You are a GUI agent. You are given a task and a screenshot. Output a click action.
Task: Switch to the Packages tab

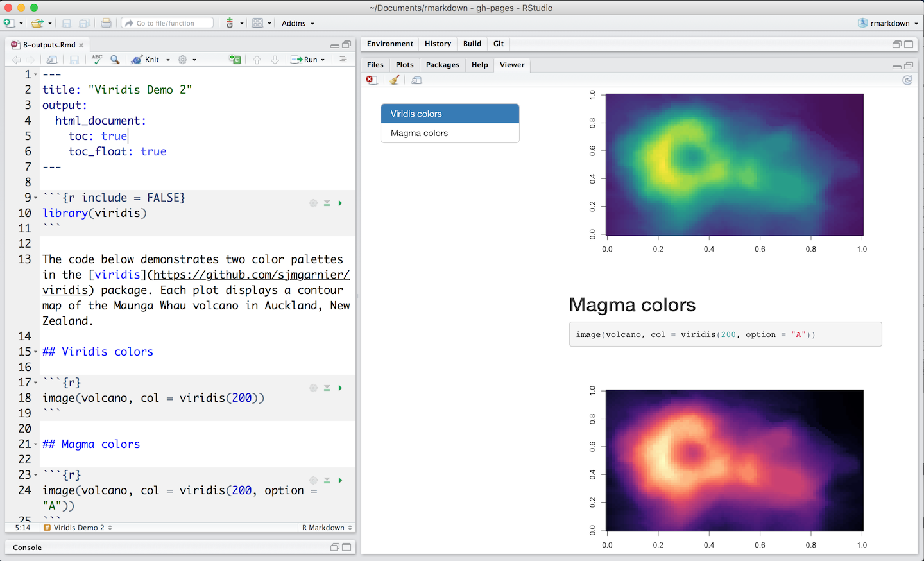pos(441,65)
